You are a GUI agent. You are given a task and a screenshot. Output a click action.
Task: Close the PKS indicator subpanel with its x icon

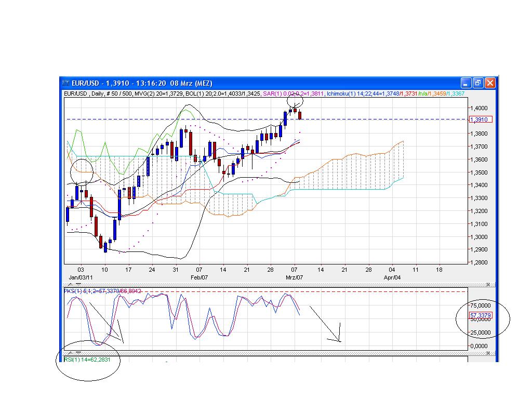(x=489, y=285)
